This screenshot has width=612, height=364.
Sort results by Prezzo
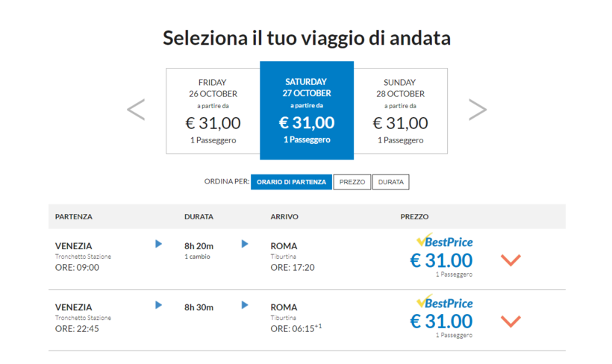click(x=352, y=182)
